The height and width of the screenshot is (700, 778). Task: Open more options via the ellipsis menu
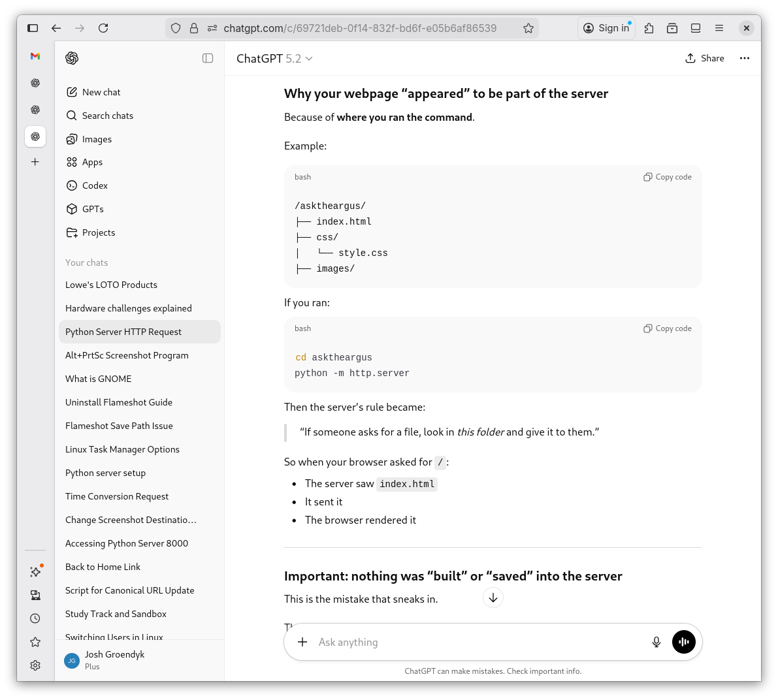[744, 58]
